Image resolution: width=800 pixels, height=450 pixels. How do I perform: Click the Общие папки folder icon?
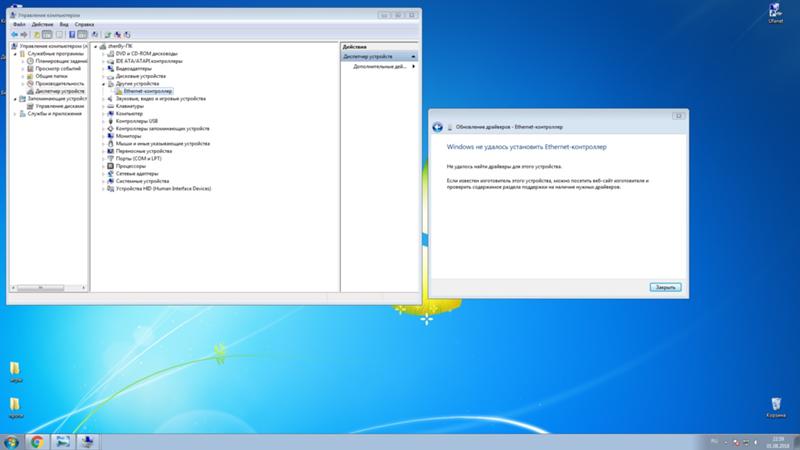pyautogui.click(x=30, y=76)
